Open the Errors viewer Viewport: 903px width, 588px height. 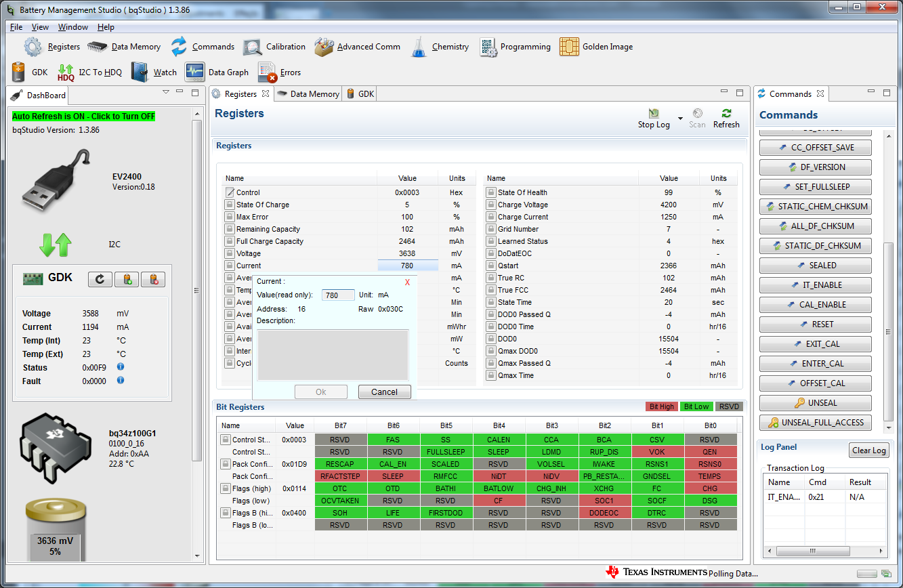pos(268,72)
